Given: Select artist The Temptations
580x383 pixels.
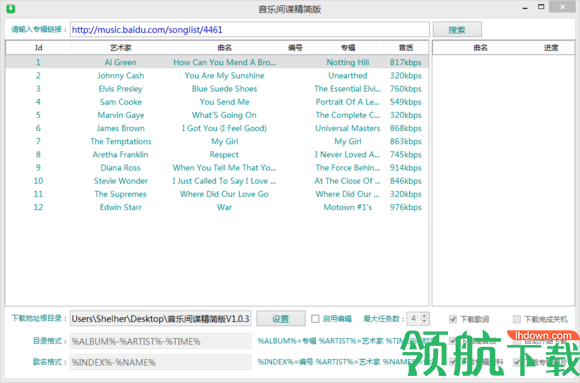Looking at the screenshot, I should [x=121, y=141].
